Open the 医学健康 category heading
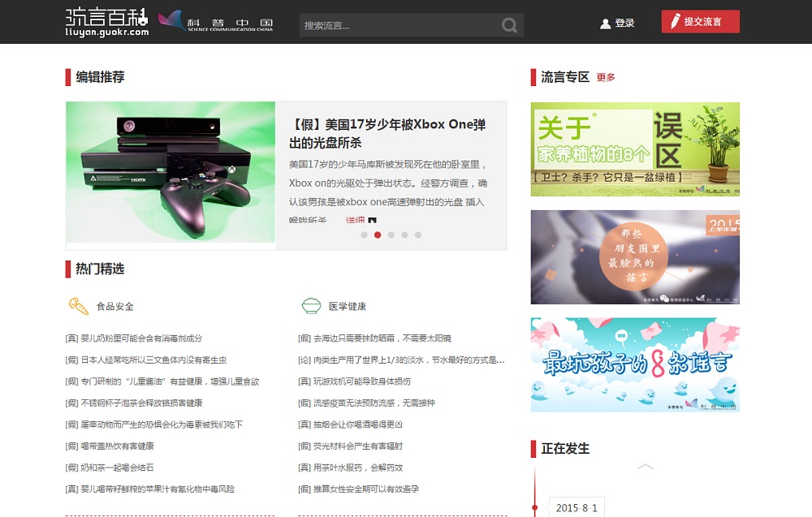The image size is (812, 517). [348, 306]
